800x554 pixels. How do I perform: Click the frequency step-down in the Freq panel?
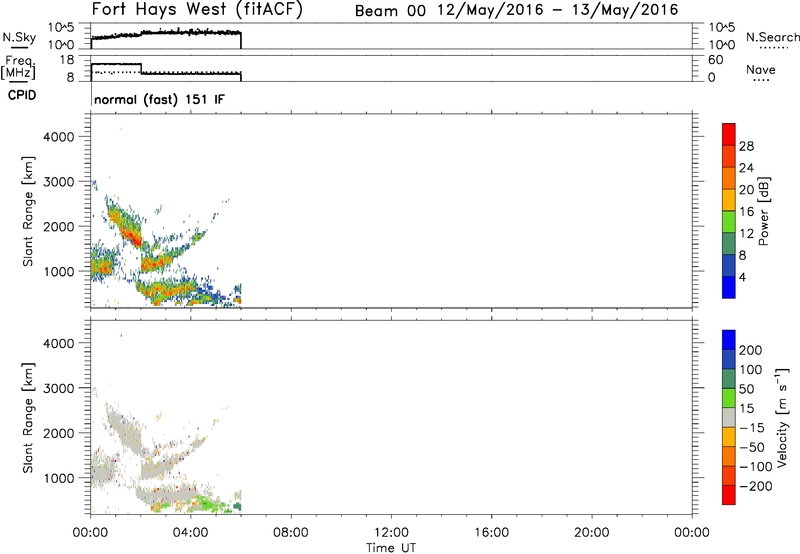point(141,68)
